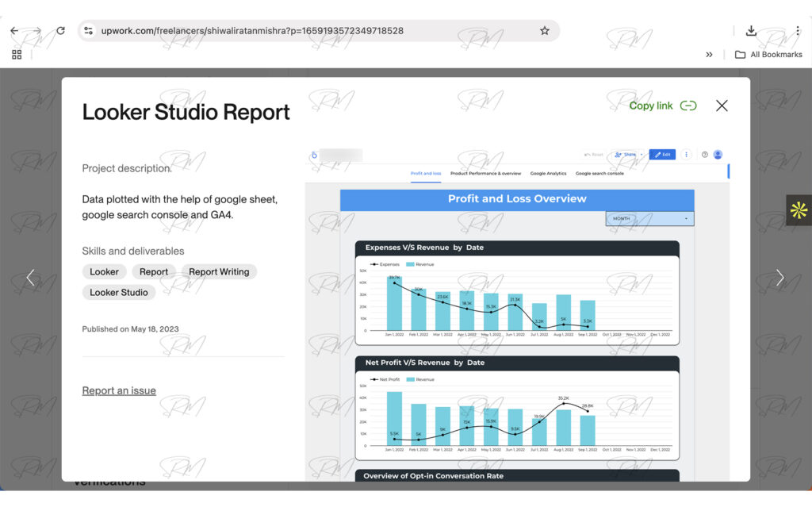
Task: Click the Share button in report header
Action: tap(625, 155)
